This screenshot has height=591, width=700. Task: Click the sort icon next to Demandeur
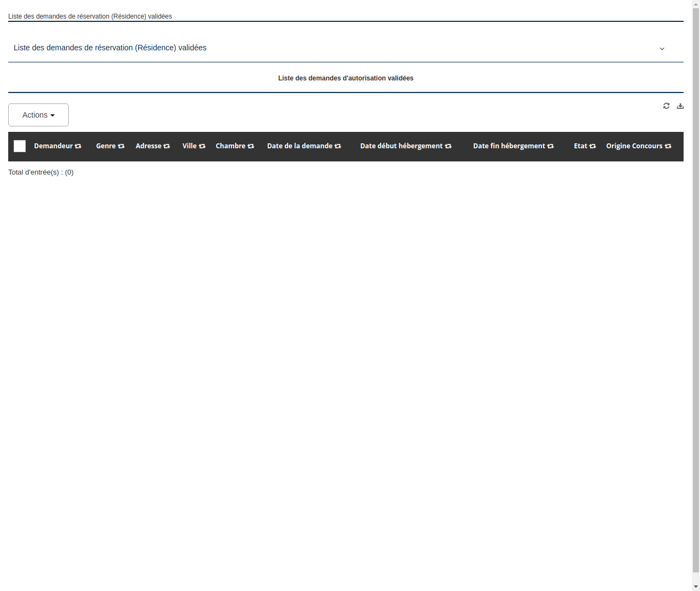pyautogui.click(x=78, y=146)
